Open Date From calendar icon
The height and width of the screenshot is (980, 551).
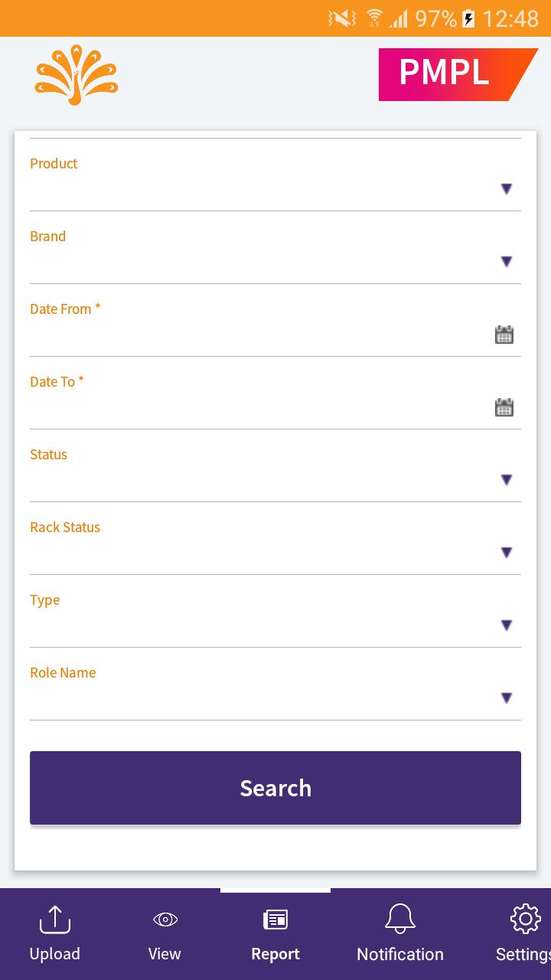[504, 335]
